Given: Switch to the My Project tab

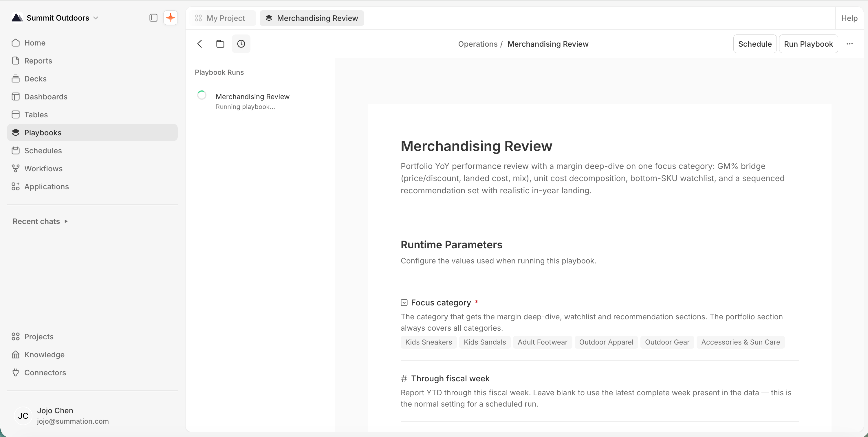Looking at the screenshot, I should (223, 18).
